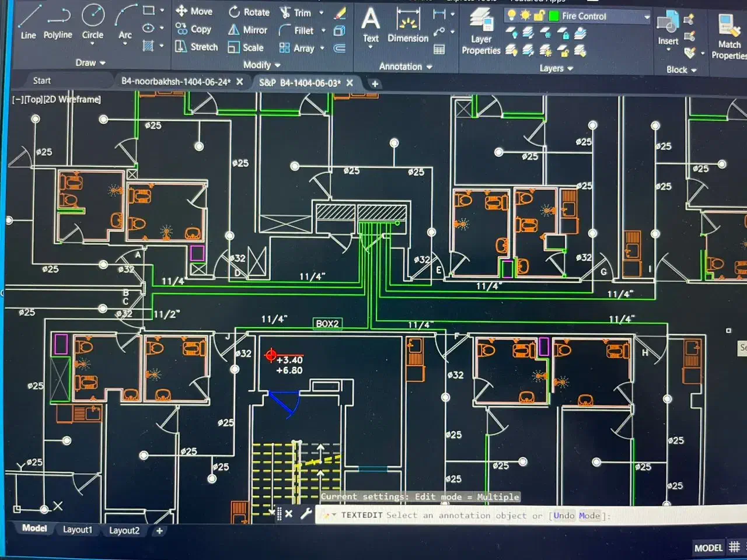Image resolution: width=747 pixels, height=560 pixels.
Task: Click the Undo option in command line
Action: click(x=564, y=516)
